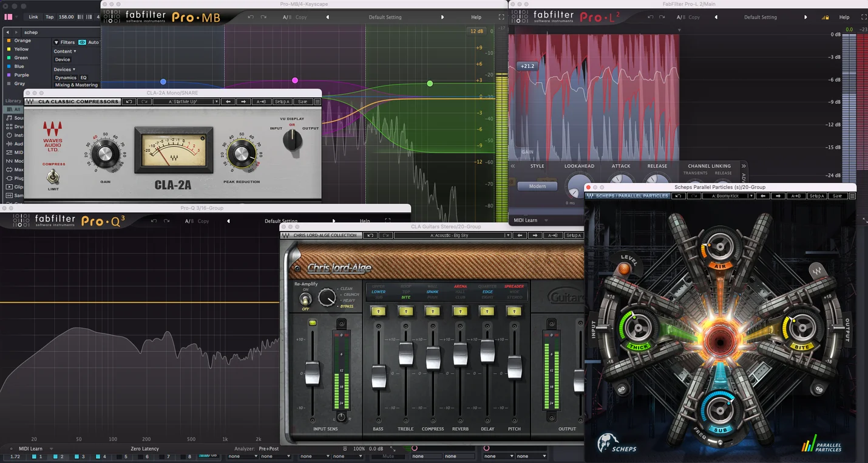Flip the Compress/Limit switch on CLA-2A
The height and width of the screenshot is (463, 868).
point(54,177)
